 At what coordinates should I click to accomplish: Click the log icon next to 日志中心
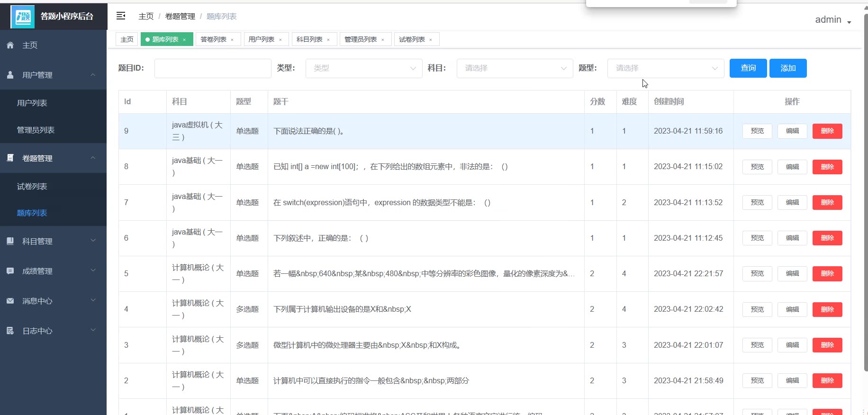[10, 331]
